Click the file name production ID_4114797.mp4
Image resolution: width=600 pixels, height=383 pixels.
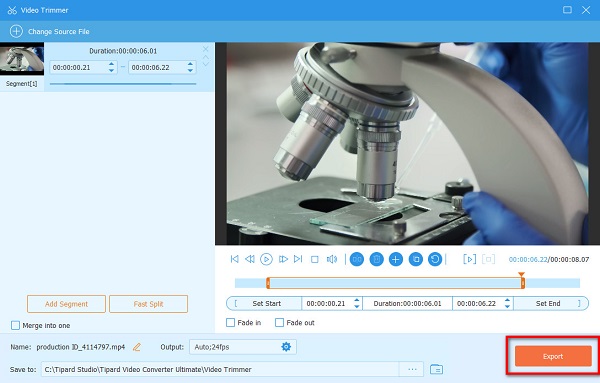(x=81, y=347)
